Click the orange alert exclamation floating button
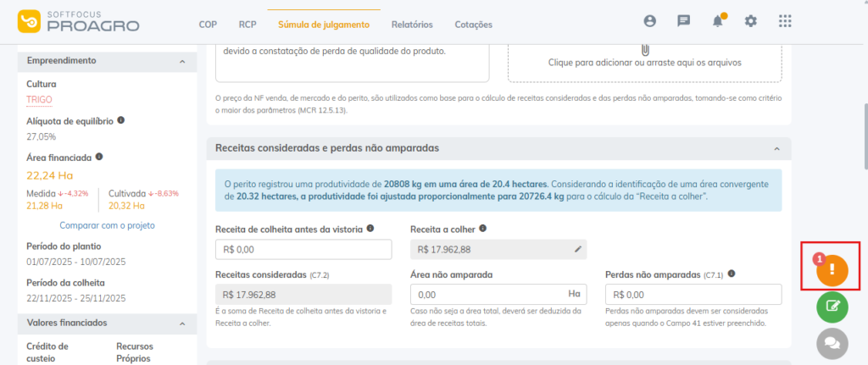Viewport: 868px width, 365px height. pyautogui.click(x=832, y=268)
